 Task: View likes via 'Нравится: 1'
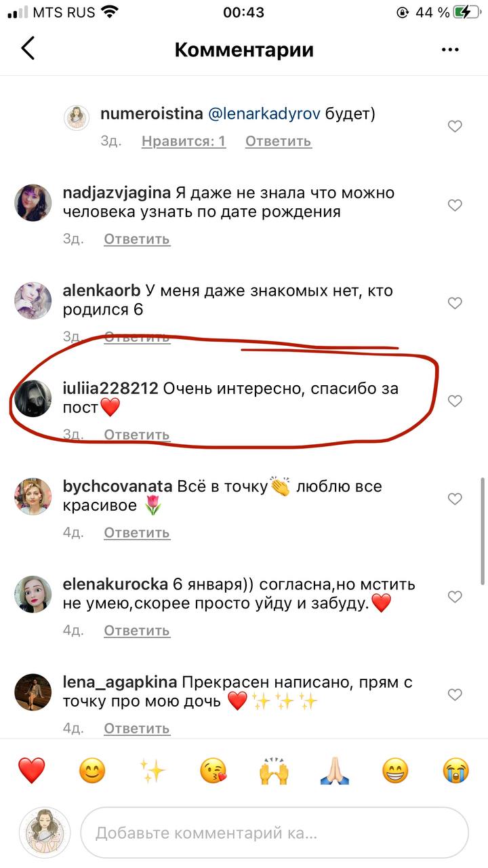tap(184, 141)
